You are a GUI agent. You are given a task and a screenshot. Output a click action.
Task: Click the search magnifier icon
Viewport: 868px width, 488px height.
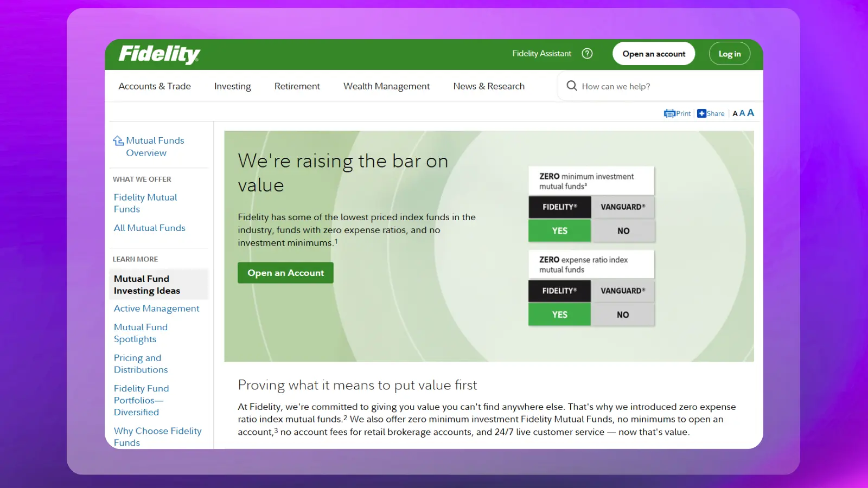click(572, 86)
